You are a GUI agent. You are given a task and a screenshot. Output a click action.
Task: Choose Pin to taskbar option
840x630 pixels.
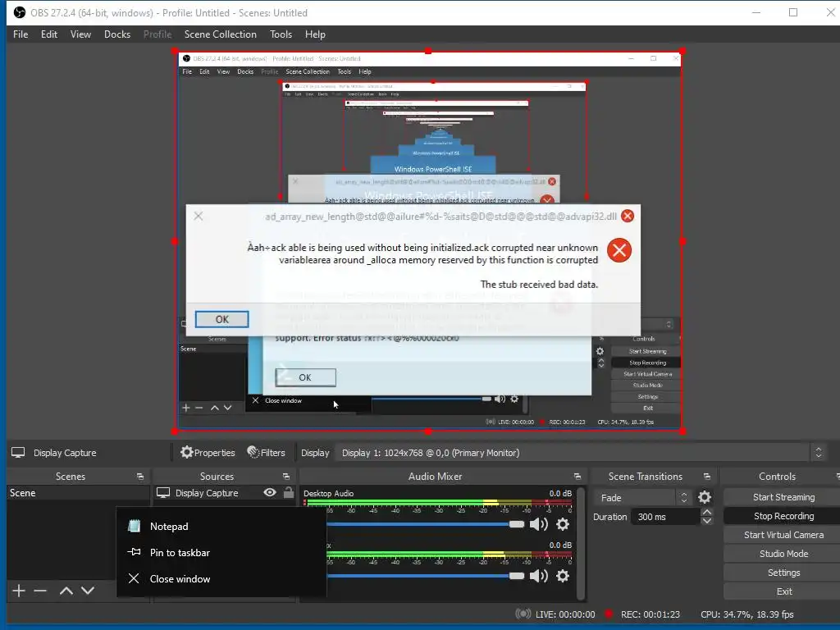(x=221, y=552)
